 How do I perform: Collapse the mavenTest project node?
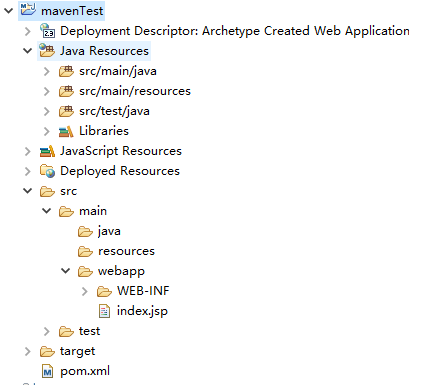8,10
